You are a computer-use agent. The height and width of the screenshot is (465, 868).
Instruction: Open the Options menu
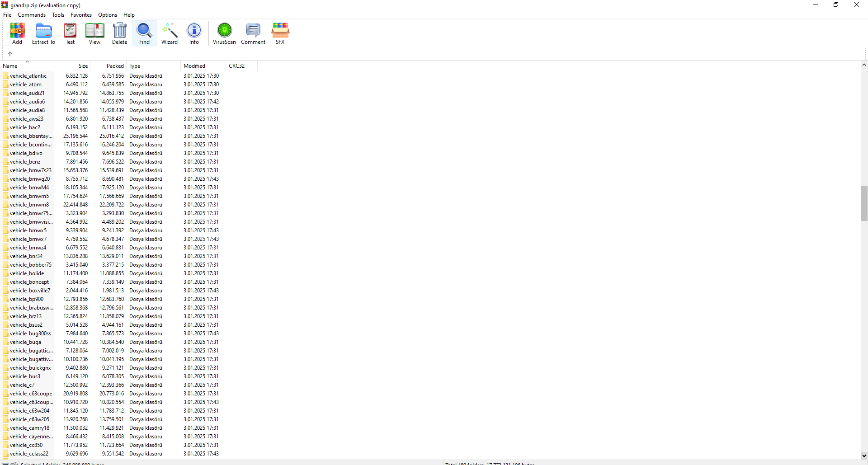[x=108, y=15]
